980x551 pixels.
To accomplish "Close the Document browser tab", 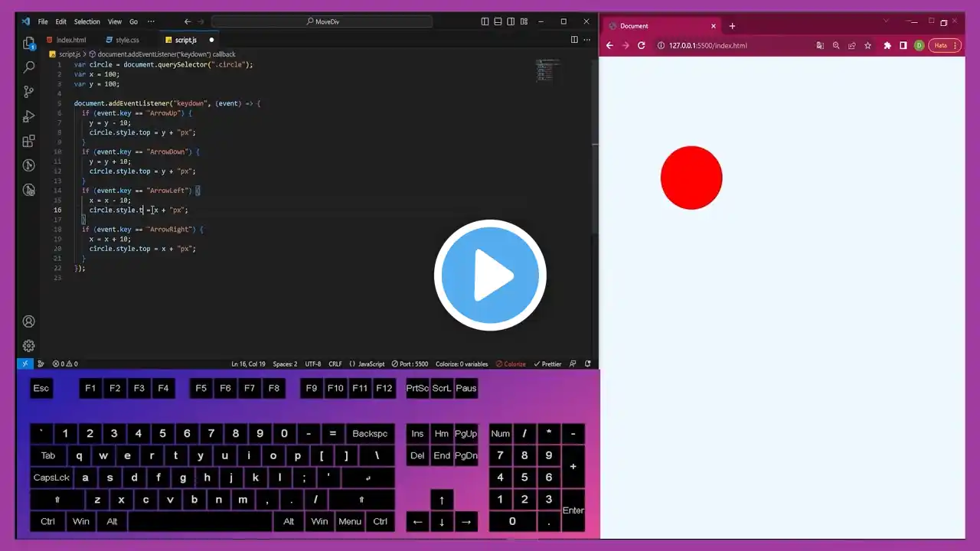I will [x=714, y=26].
